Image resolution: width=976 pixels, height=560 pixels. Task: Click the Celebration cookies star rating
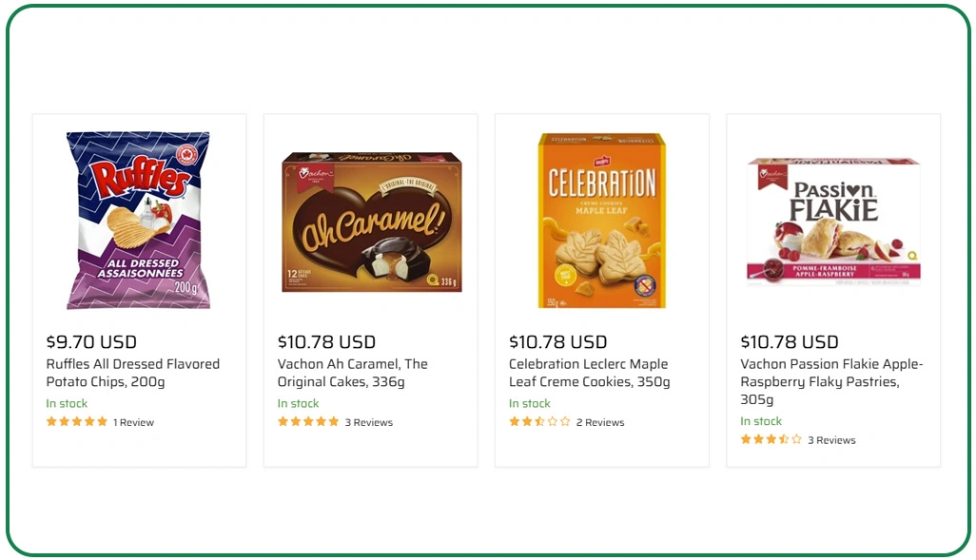(x=537, y=421)
